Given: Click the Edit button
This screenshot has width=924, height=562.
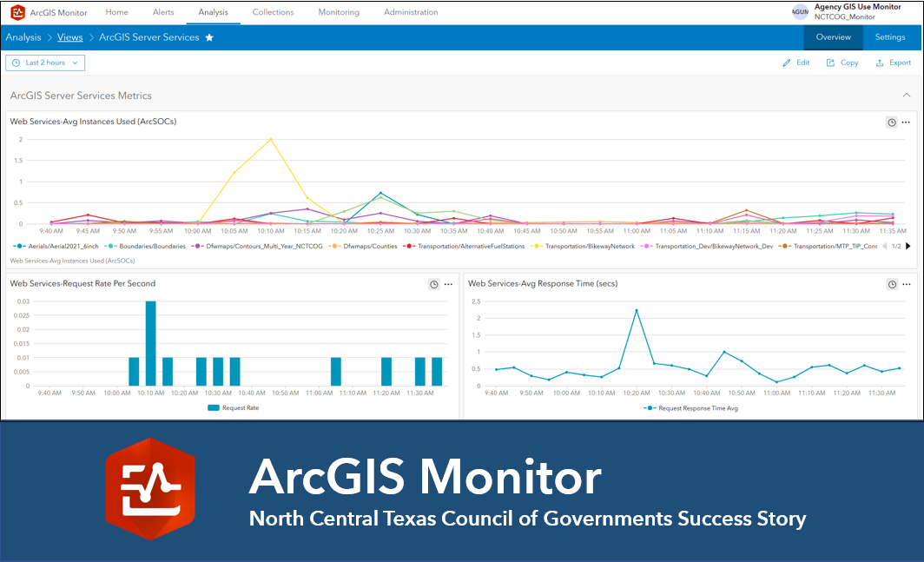Looking at the screenshot, I should point(796,63).
